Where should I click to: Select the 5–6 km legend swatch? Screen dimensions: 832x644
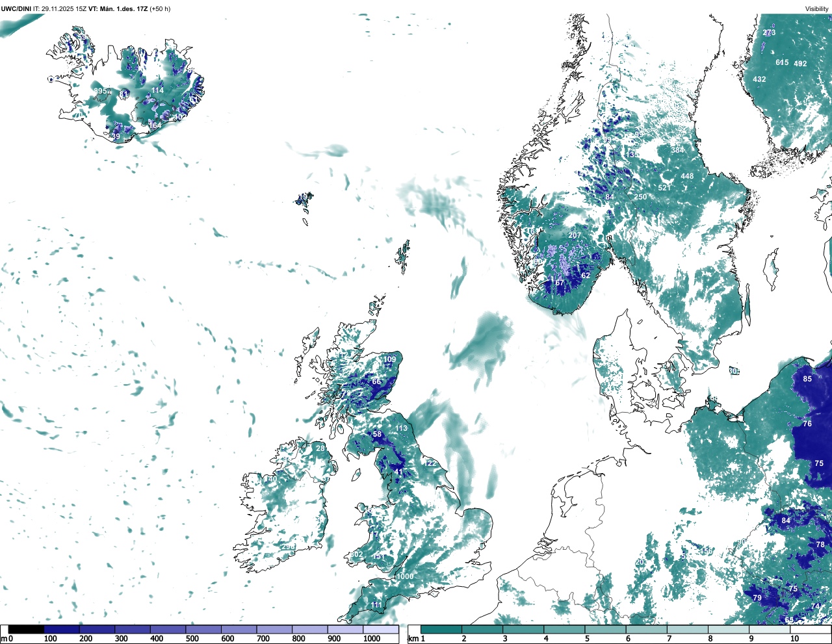[605, 629]
